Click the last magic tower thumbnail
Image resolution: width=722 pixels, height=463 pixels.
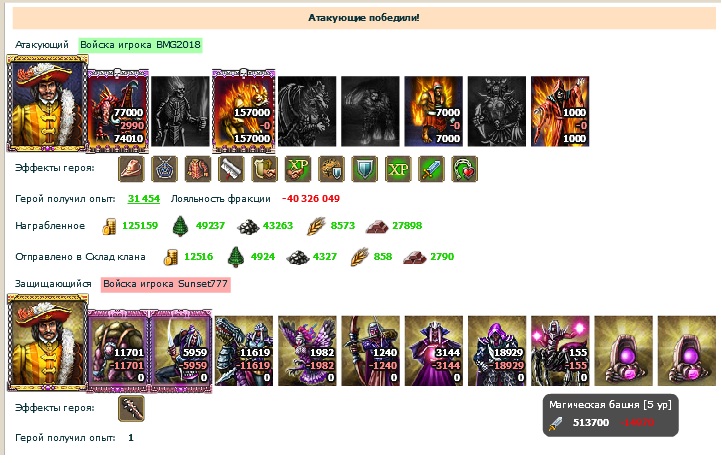click(687, 351)
